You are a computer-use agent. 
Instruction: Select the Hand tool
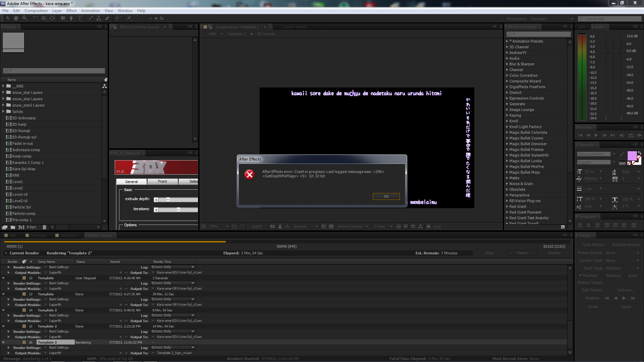pos(16,18)
